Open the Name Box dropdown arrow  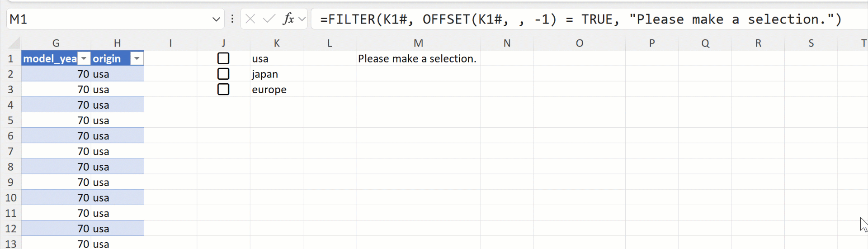tap(216, 19)
